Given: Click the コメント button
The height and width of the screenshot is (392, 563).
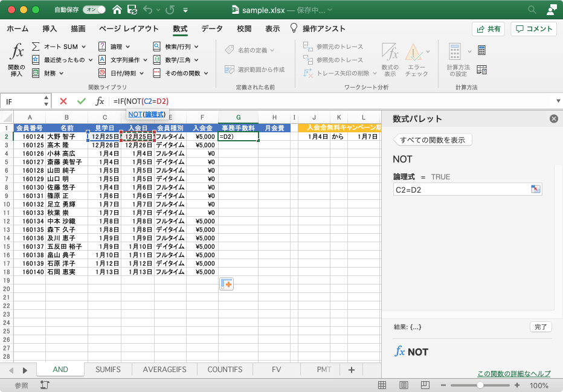Looking at the screenshot, I should pos(533,29).
